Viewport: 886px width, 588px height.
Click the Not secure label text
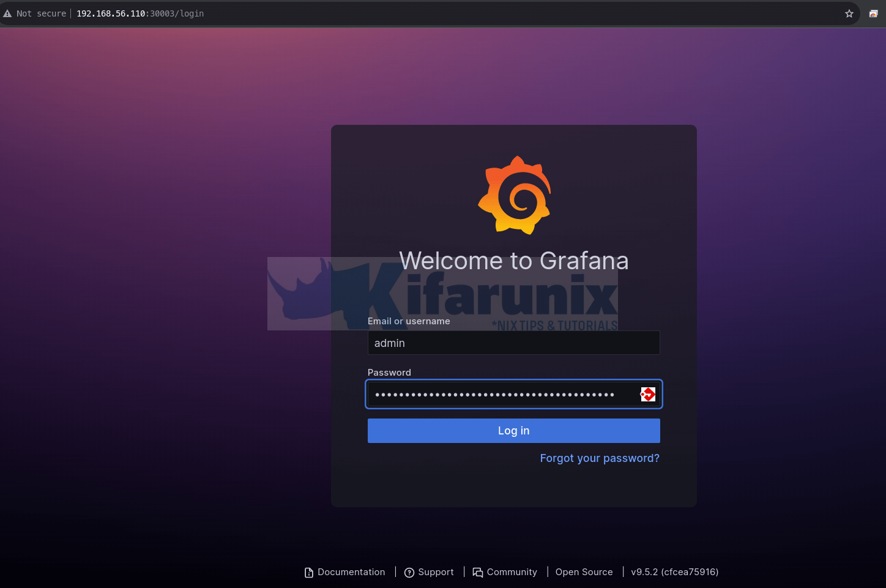(x=41, y=13)
